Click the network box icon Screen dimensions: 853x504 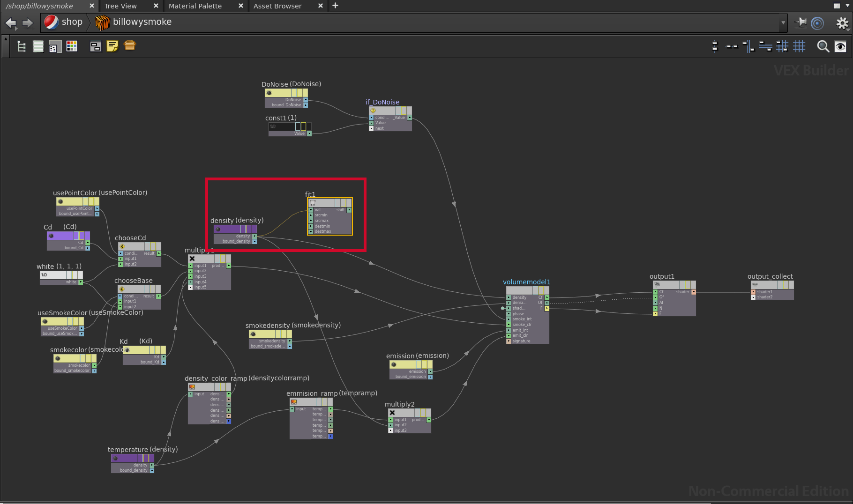coord(96,46)
